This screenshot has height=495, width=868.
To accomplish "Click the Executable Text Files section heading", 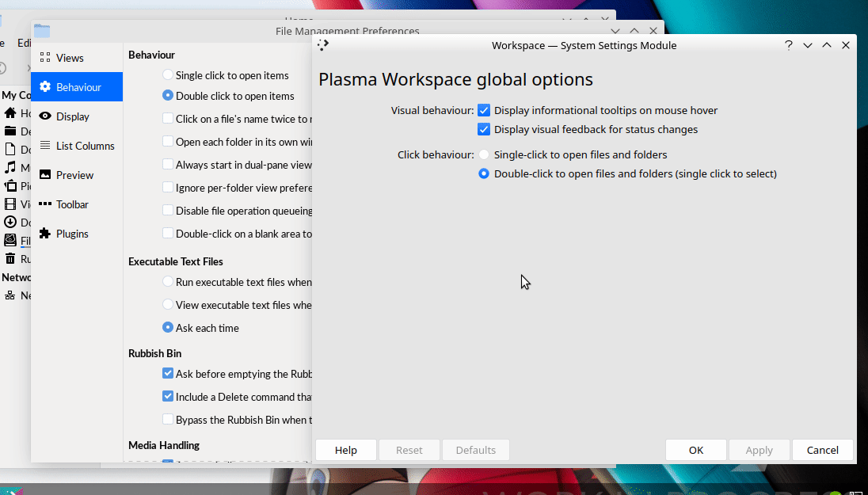I will tap(176, 261).
